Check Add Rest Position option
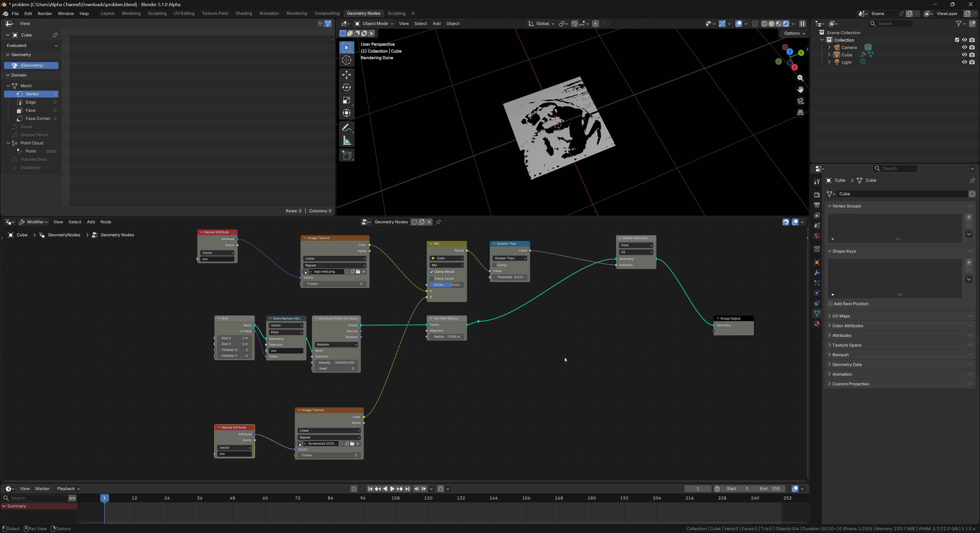Screen dimensions: 980x533 pyautogui.click(x=830, y=304)
